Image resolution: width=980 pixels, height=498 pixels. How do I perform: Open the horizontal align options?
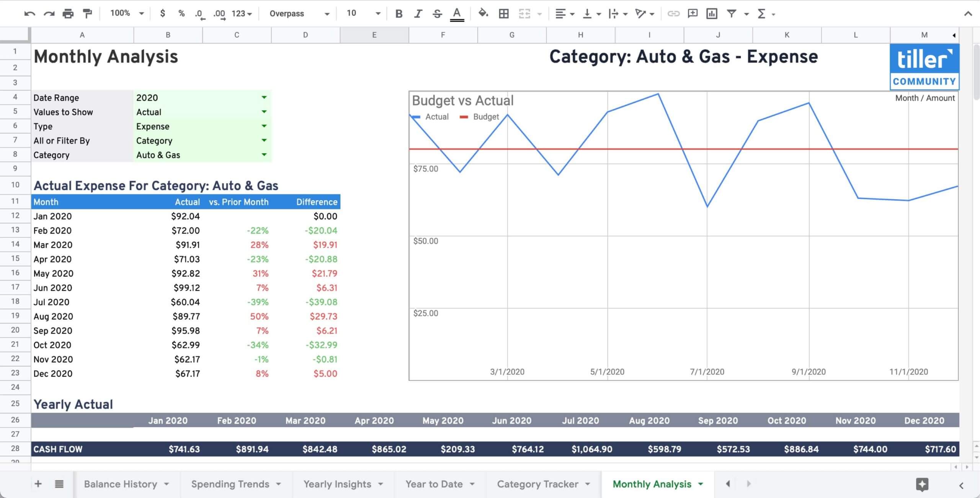coord(565,14)
